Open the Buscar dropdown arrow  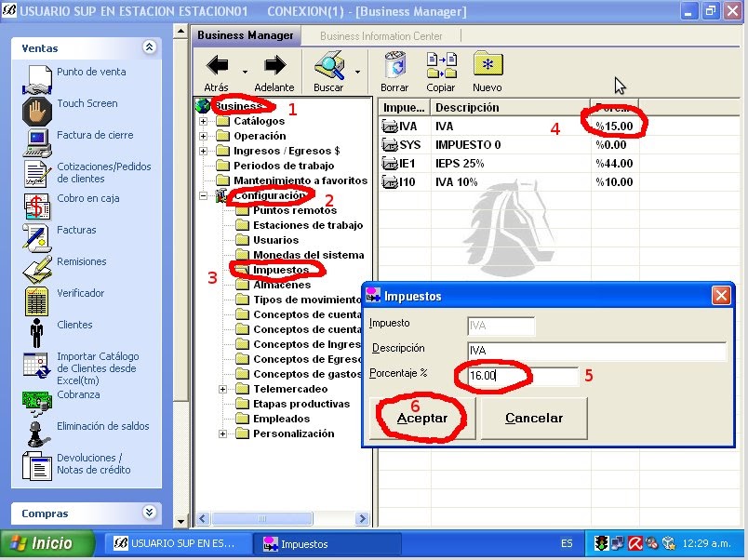tap(357, 72)
